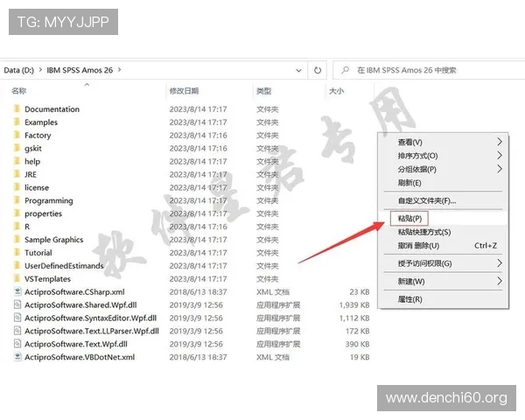Viewport: 525px width, 420px height.
Task: Click IBM SPSS Amos 26 breadcrumb segment
Action: 80,70
